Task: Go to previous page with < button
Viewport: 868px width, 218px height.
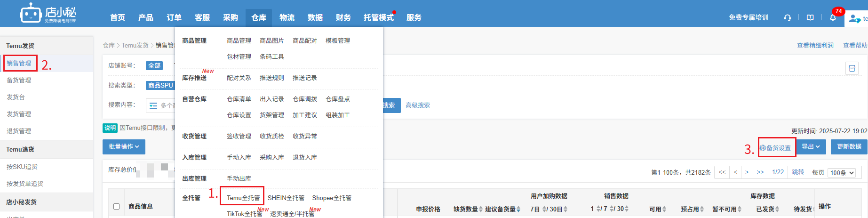Action: click(x=735, y=172)
